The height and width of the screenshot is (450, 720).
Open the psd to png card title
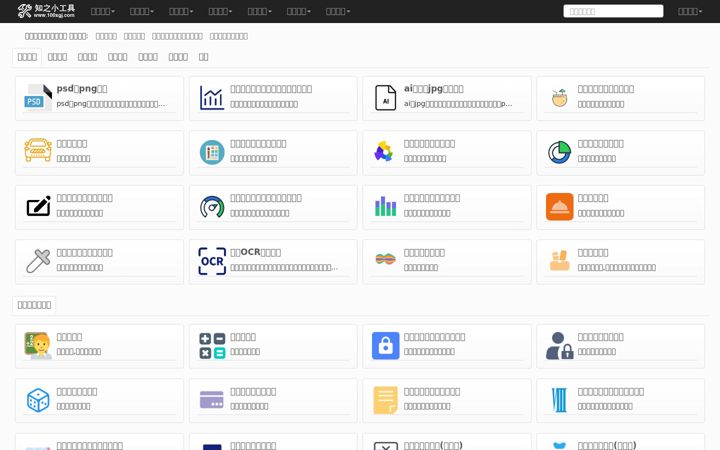(x=82, y=89)
